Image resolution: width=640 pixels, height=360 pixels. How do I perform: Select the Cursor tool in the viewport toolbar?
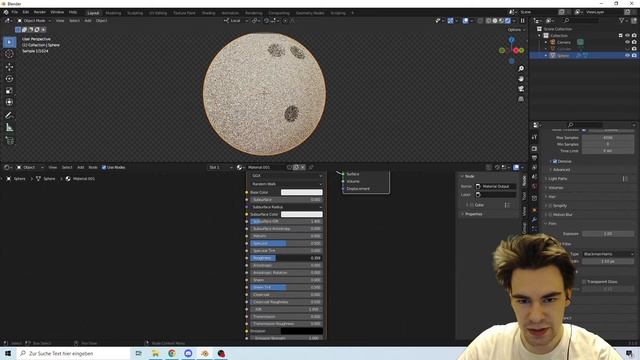click(x=9, y=54)
